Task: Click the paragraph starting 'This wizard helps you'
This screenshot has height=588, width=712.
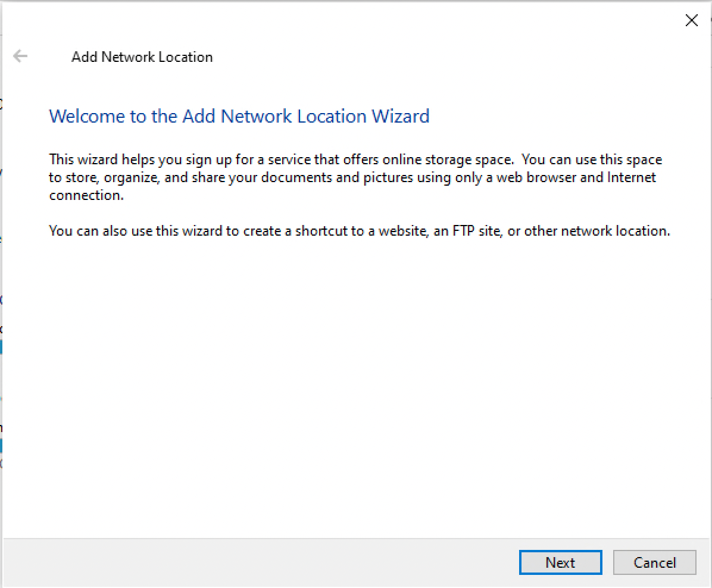Action: [x=355, y=177]
